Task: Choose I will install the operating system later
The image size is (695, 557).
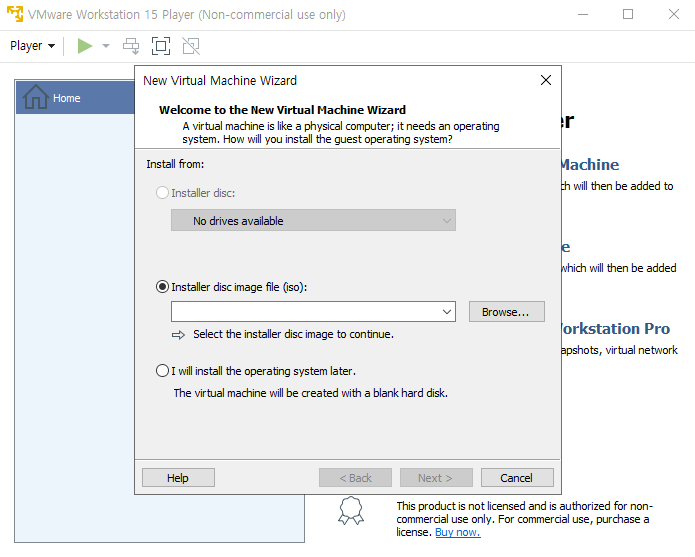Action: (162, 370)
